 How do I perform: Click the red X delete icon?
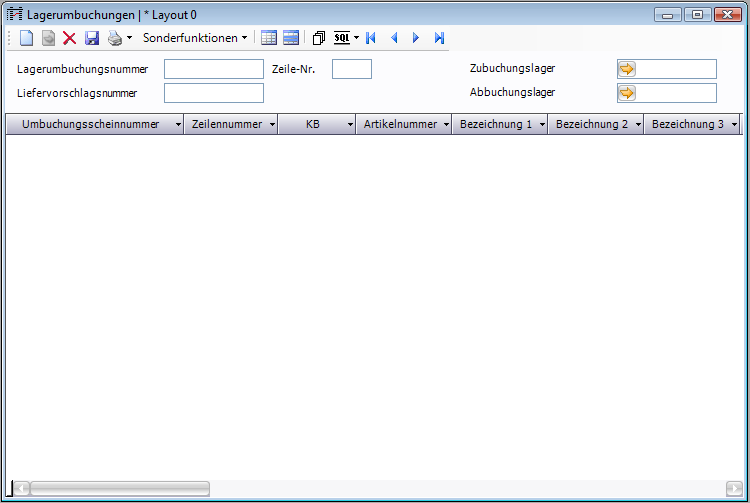click(x=69, y=38)
